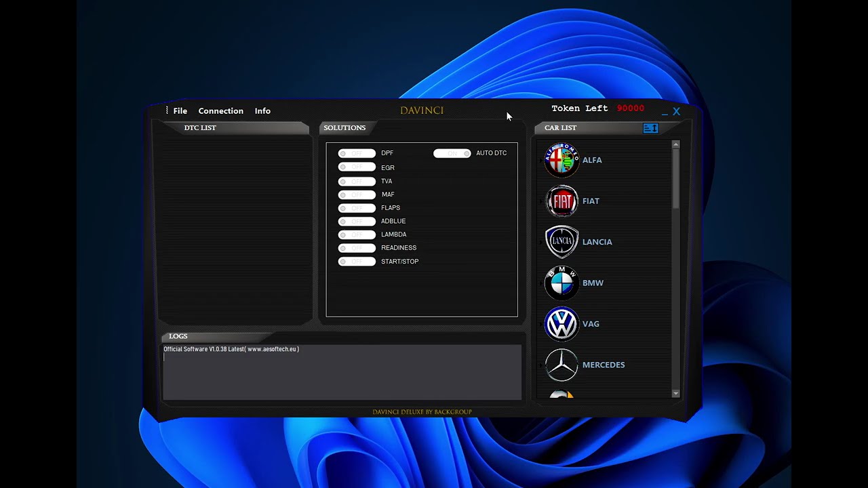Viewport: 868px width, 488px height.
Task: Click the Volkswagen VAG logo
Action: [x=561, y=324]
